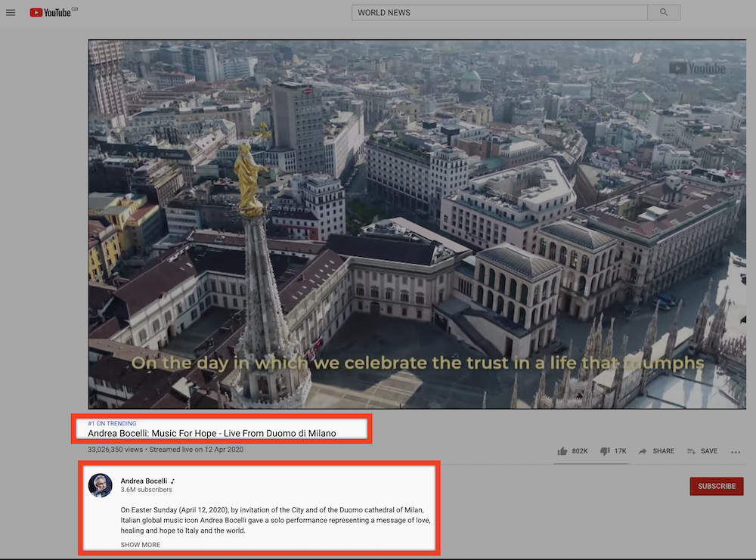The height and width of the screenshot is (560, 756).
Task: Open the three-dot more actions menu
Action: [x=736, y=452]
